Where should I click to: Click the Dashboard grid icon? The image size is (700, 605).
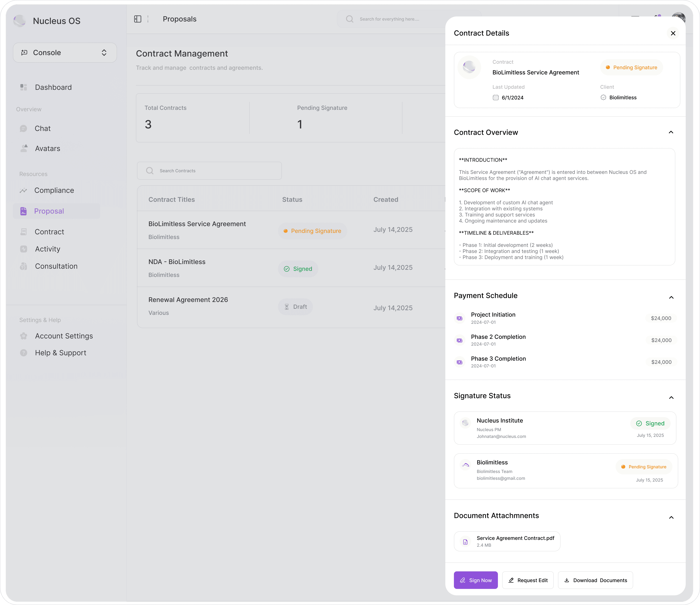pos(23,87)
